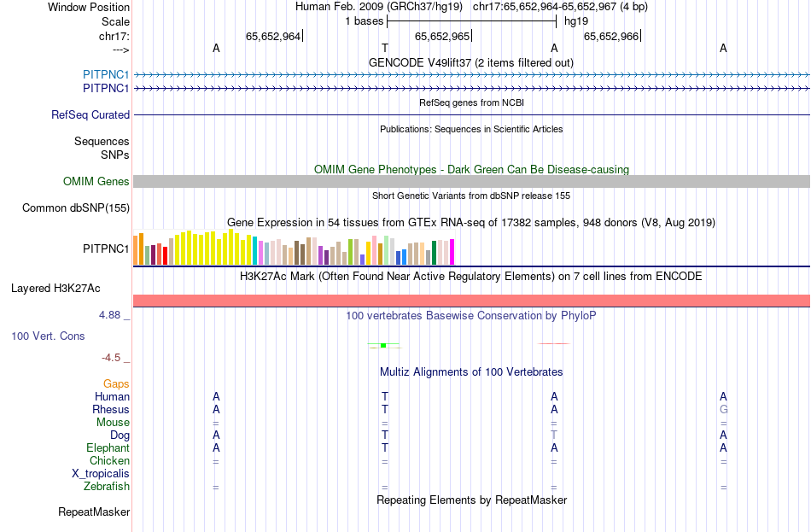This screenshot has width=811, height=532.
Task: Click the red bar in the GTEx chart
Action: 165,255
